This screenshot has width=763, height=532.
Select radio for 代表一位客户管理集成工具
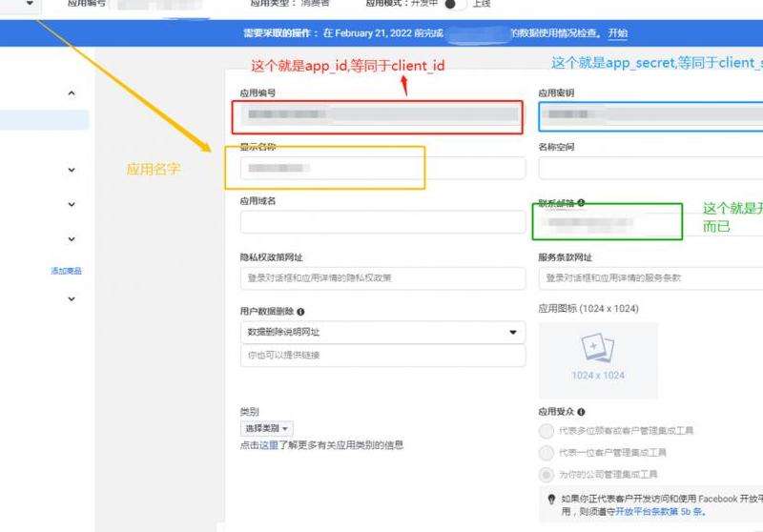(x=546, y=453)
